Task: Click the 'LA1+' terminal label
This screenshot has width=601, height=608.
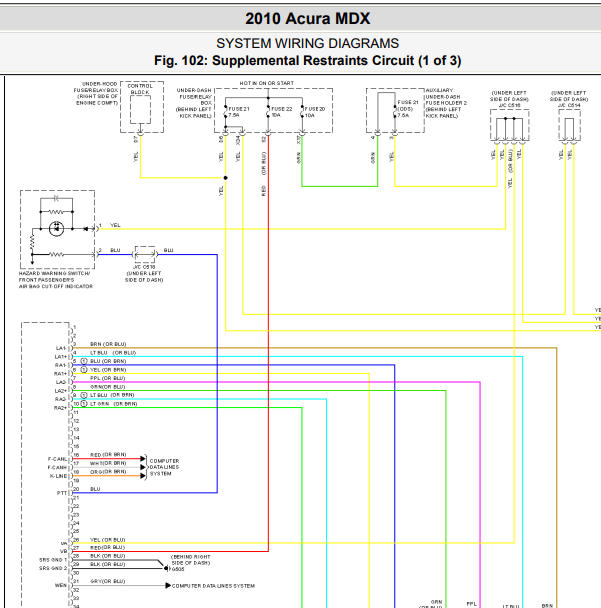Action: [61, 357]
